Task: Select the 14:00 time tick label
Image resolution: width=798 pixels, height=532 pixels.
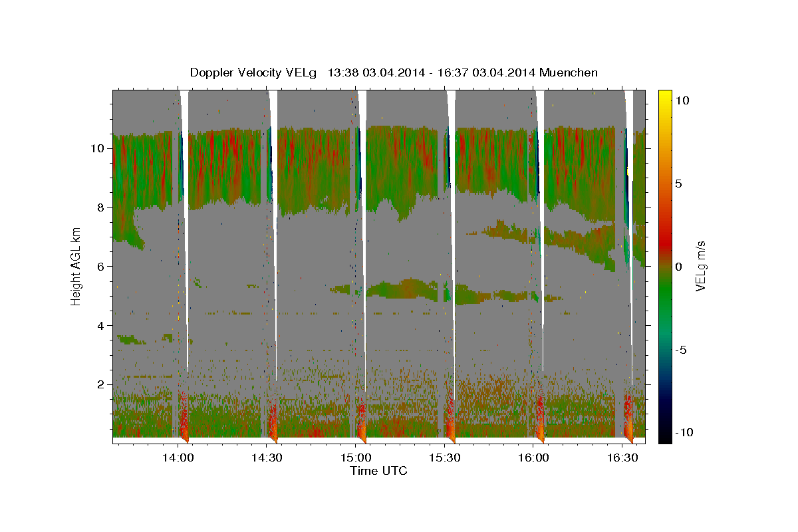Action: click(x=178, y=458)
